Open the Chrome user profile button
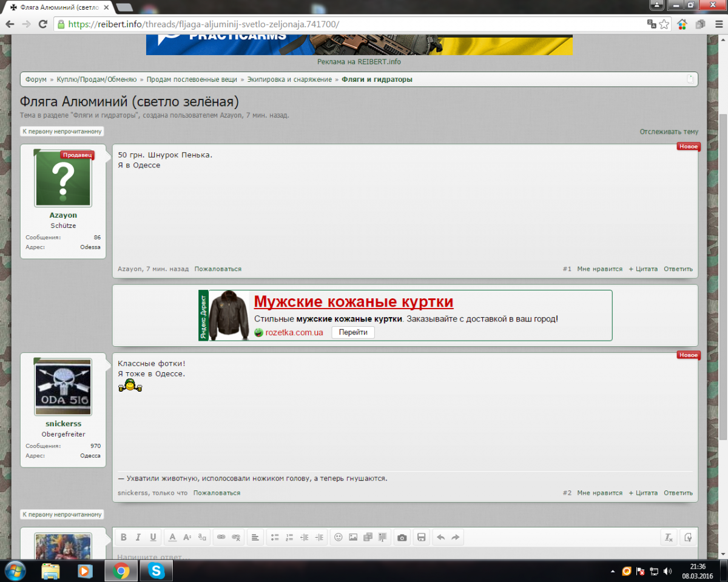The height and width of the screenshot is (582, 728). pyautogui.click(x=657, y=5)
